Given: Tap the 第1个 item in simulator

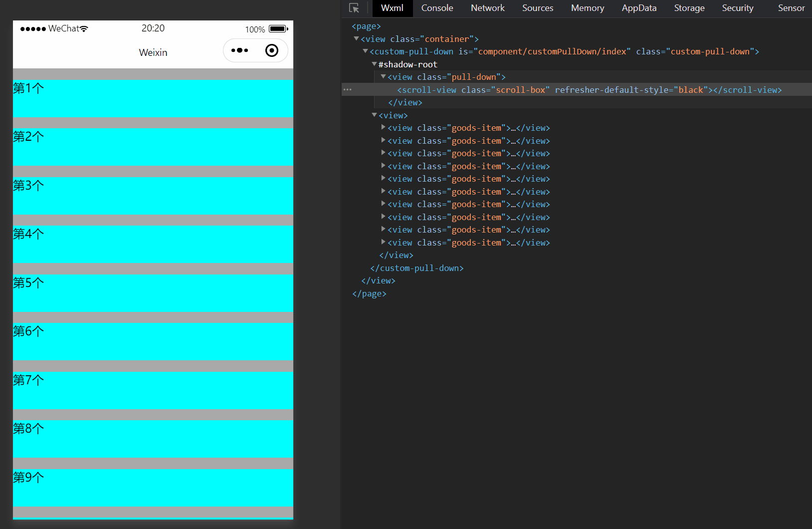Looking at the screenshot, I should pyautogui.click(x=153, y=99).
